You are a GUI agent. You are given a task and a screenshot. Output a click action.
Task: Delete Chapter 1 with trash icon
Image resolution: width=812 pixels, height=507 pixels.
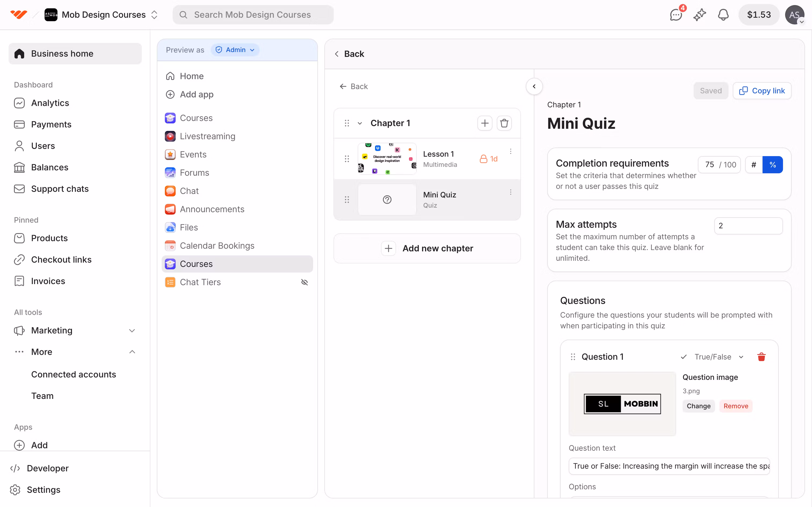[504, 123]
